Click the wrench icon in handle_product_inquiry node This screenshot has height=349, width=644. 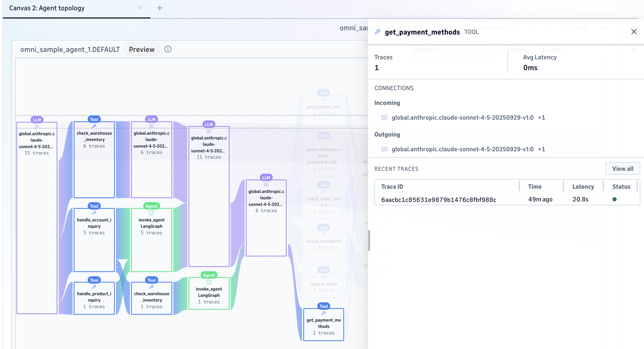[x=94, y=287]
